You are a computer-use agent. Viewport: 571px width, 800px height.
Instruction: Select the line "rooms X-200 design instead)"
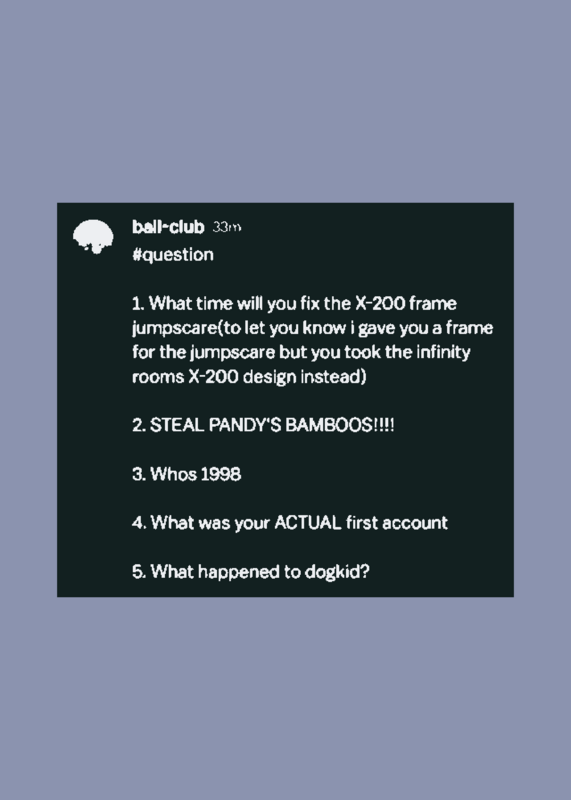(x=249, y=377)
